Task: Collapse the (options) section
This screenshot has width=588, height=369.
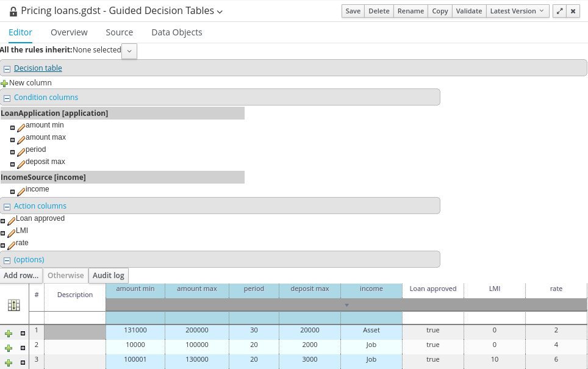Action: 7,260
